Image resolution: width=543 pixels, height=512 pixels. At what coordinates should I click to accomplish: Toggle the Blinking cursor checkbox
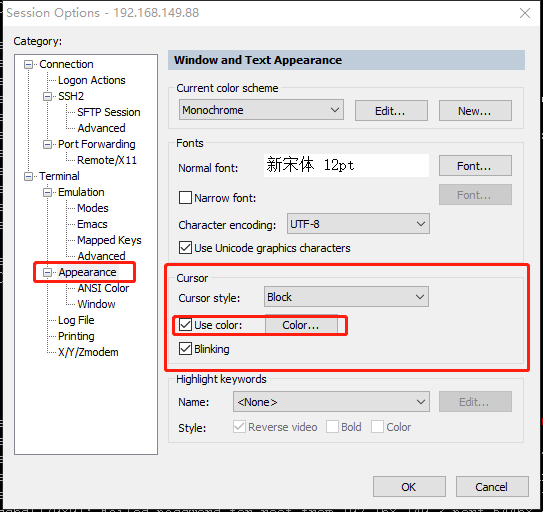[185, 349]
